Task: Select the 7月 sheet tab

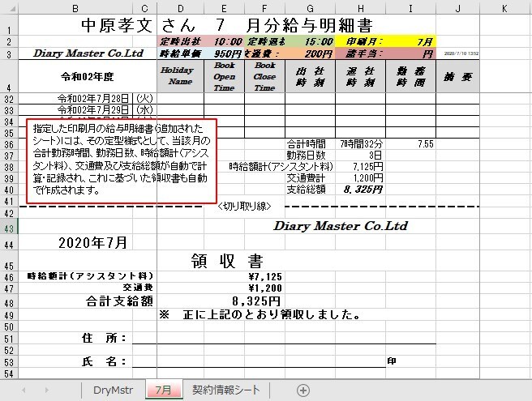Action: [x=164, y=390]
